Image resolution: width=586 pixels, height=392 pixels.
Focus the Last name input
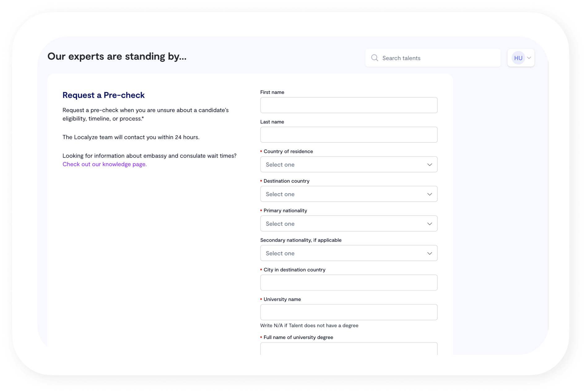point(349,135)
